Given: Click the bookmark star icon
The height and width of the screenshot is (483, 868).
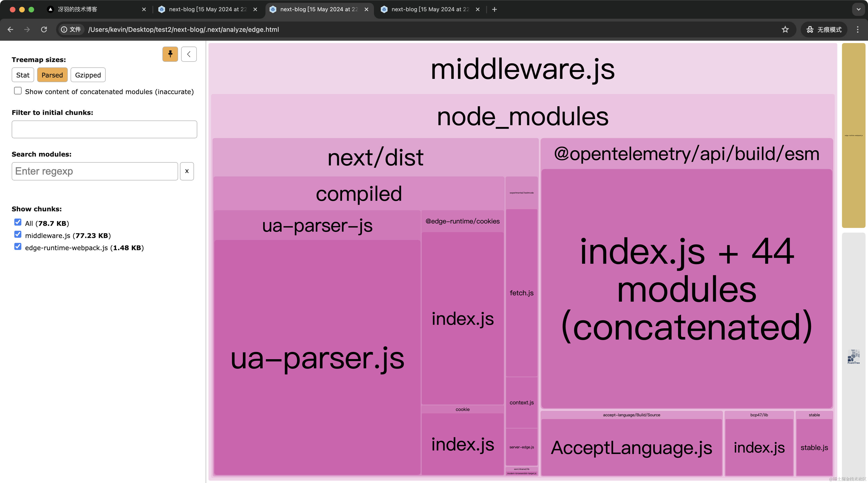Looking at the screenshot, I should coord(785,29).
